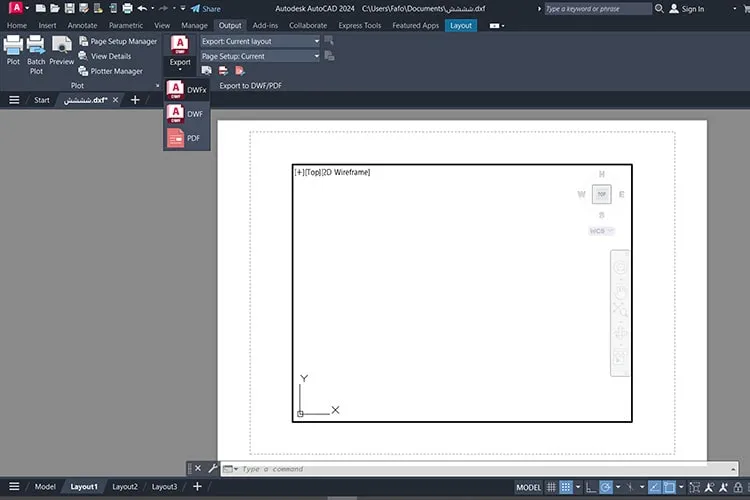Toggle polar tracking in status bar

(x=606, y=488)
